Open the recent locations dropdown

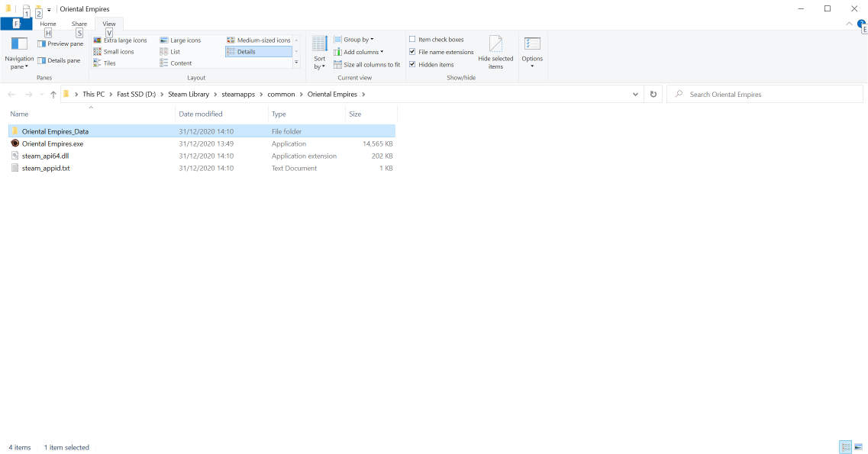pos(41,95)
